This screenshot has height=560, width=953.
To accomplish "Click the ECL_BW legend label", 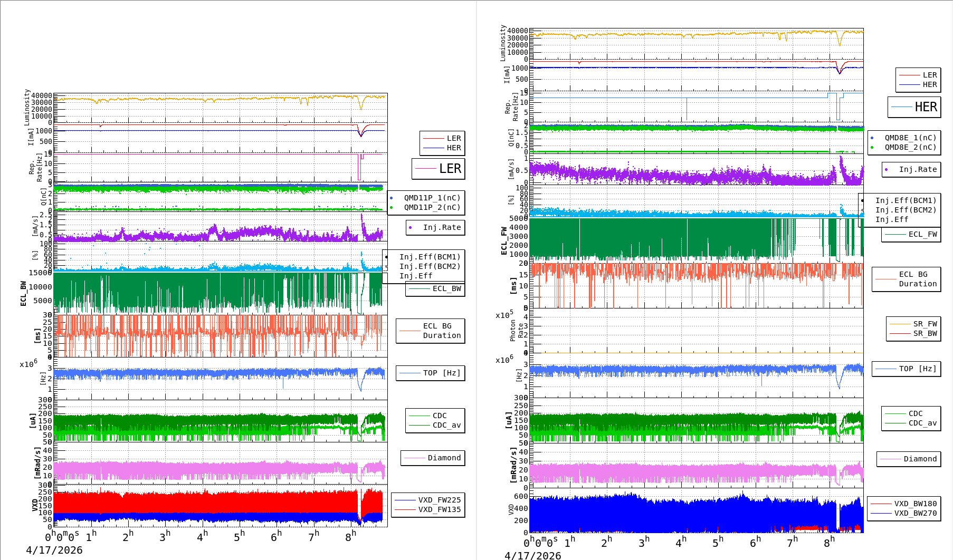I will tap(446, 288).
